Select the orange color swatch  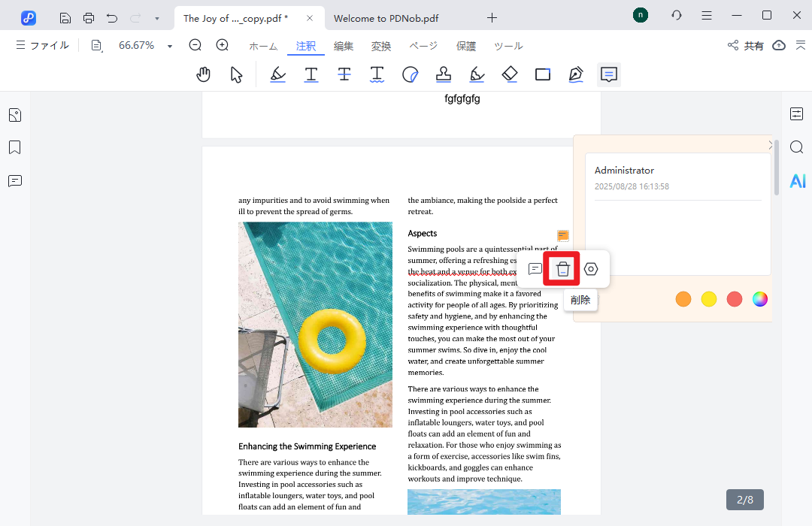tap(683, 299)
